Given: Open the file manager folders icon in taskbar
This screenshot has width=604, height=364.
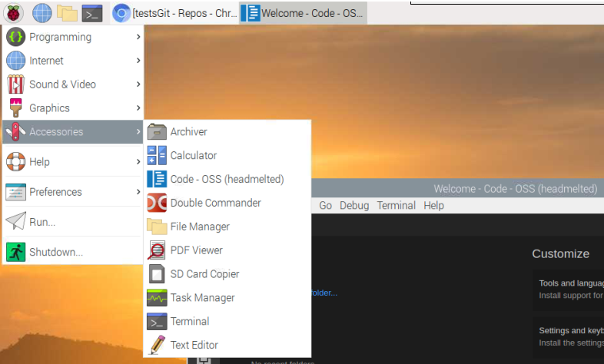Looking at the screenshot, I should tap(67, 12).
